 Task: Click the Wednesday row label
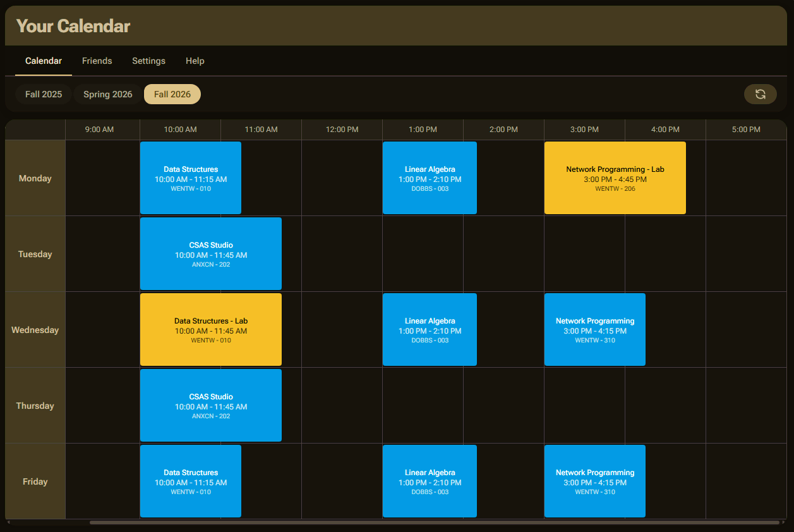[35, 330]
